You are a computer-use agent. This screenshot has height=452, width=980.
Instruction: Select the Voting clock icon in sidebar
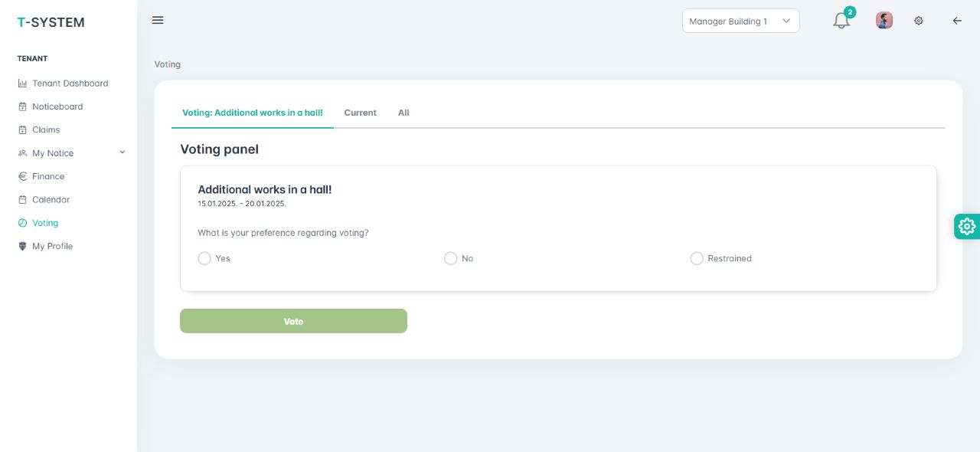tap(22, 222)
